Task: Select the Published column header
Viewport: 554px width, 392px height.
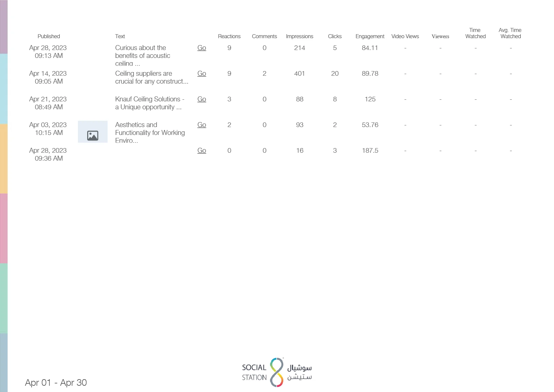Action: 49,36
